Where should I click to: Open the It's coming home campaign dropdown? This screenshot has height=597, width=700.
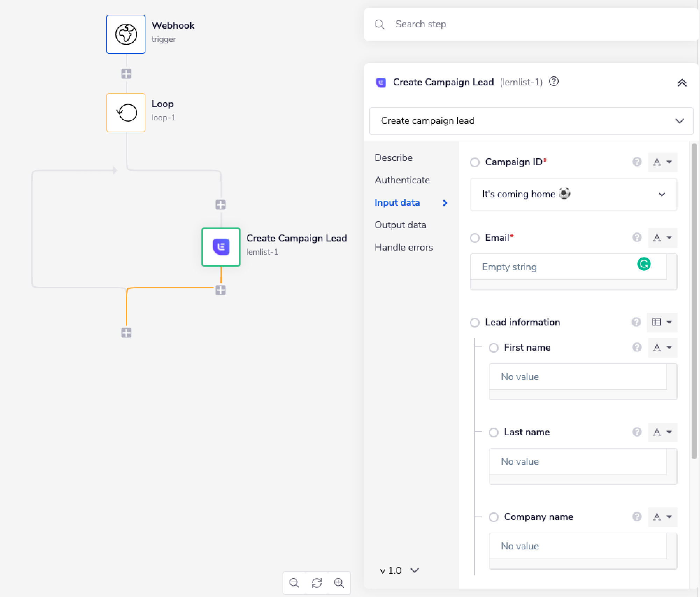573,194
